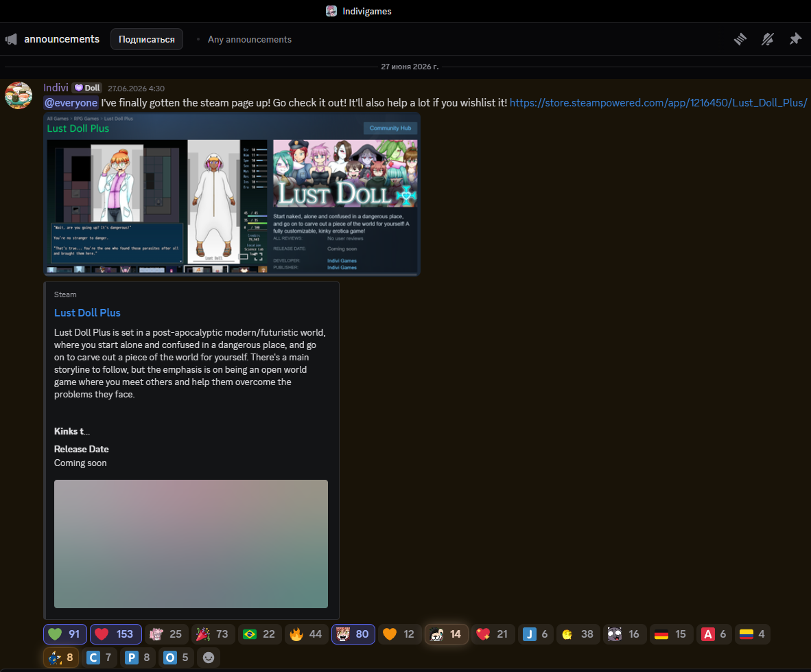The height and width of the screenshot is (672, 811).
Task: Toggle pink character reaction with 25
Action: [x=166, y=634]
